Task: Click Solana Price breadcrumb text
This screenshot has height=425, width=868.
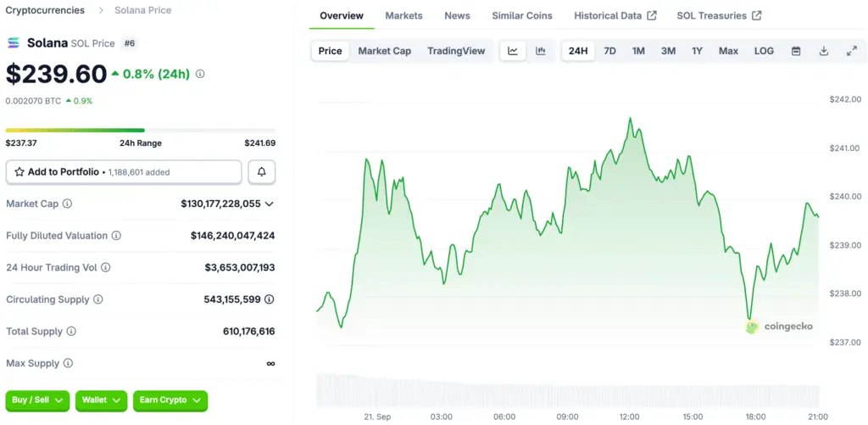Action: tap(142, 10)
